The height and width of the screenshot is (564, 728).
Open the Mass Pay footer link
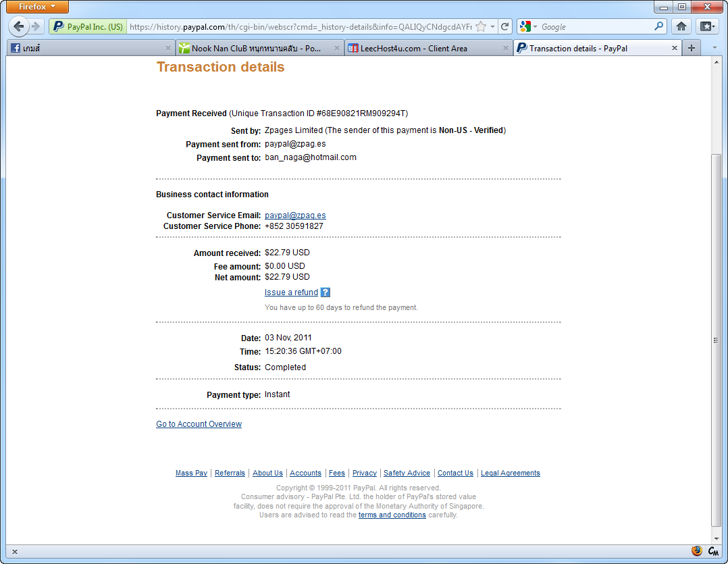point(191,473)
